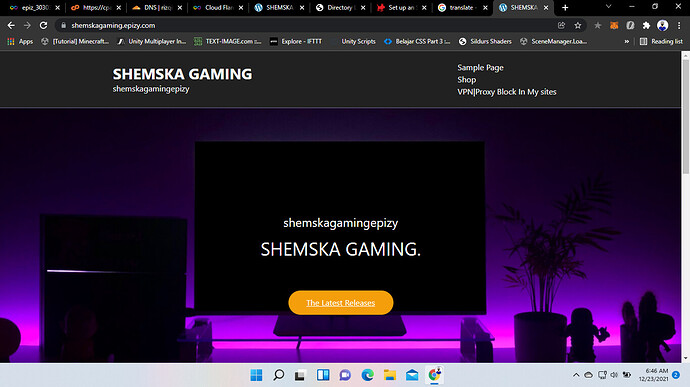
Task: Open the tab search dropdown arrow
Action: pos(608,7)
